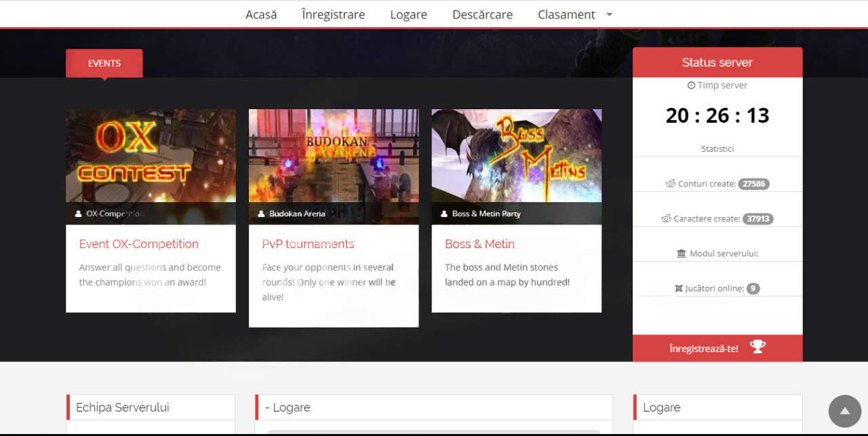The image size is (868, 436).
Task: Click the trophy icon on Înregistrează-te bar
Action: click(x=757, y=346)
